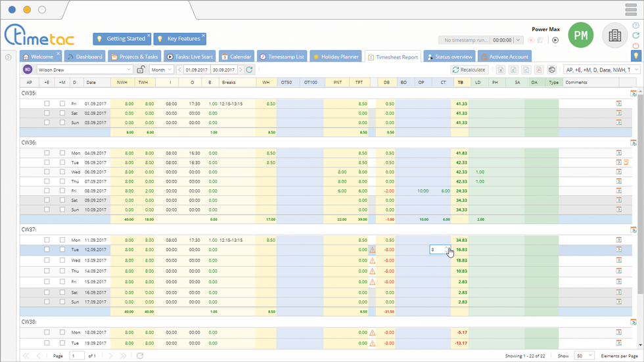Tick the +M checkbox for Mon 04.09.2017
Viewport: 644px width, 362px height.
62,153
